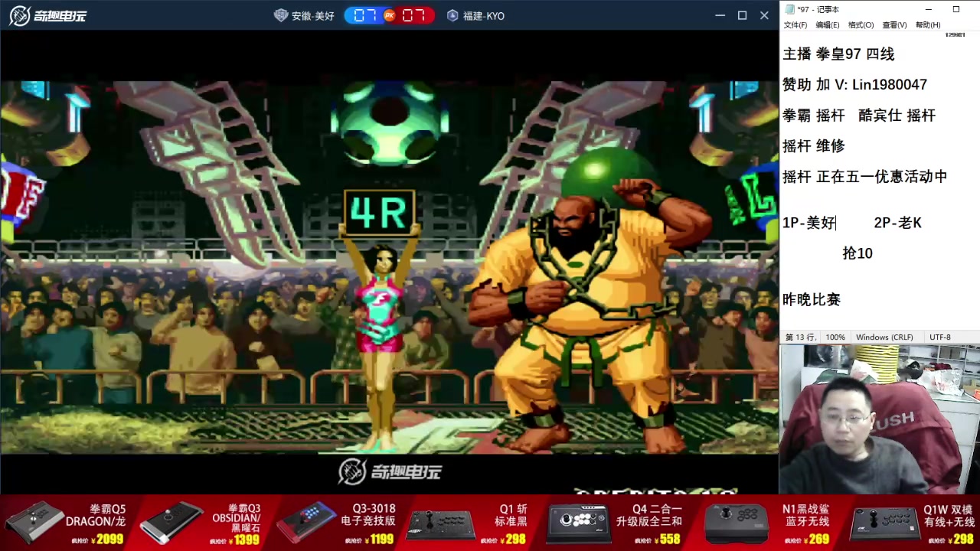Minimize the Notepad window
The width and height of the screenshot is (980, 551).
(928, 9)
